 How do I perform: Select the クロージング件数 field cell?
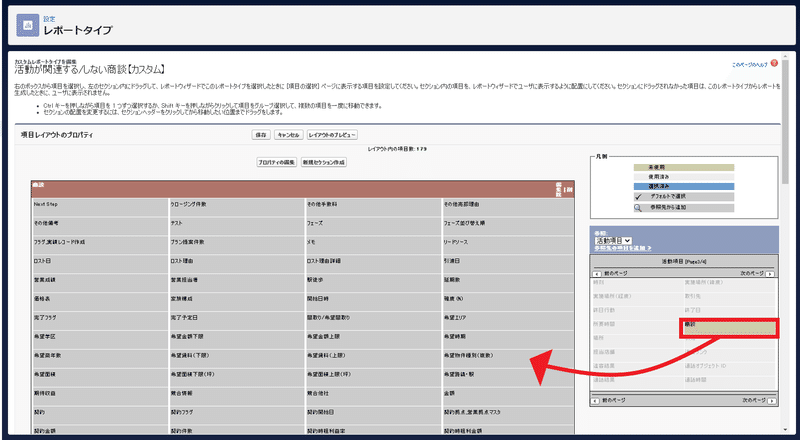[237, 207]
